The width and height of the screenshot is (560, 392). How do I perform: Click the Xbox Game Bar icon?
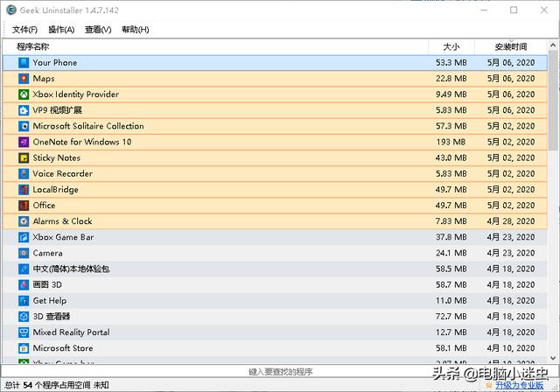pos(24,237)
